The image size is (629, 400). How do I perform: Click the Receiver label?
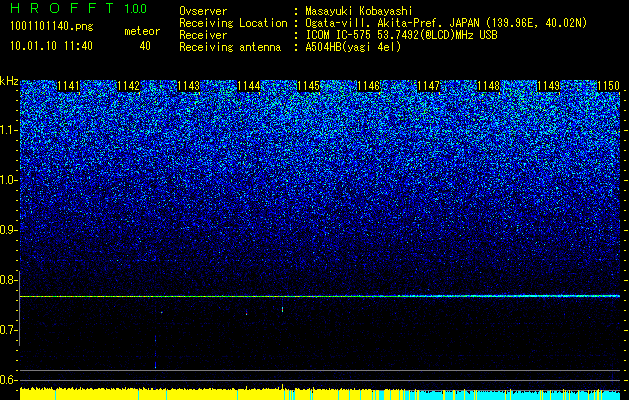tap(203, 35)
